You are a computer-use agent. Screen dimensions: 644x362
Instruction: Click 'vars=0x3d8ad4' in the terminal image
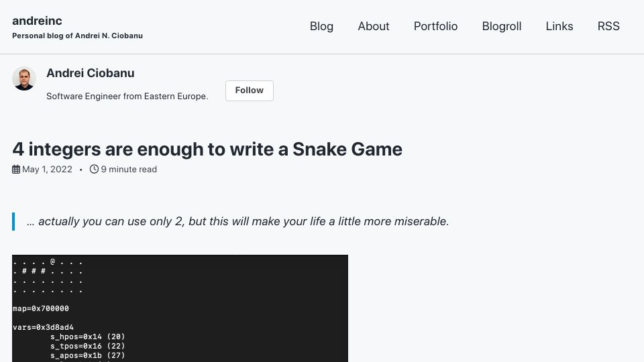pyautogui.click(x=43, y=327)
